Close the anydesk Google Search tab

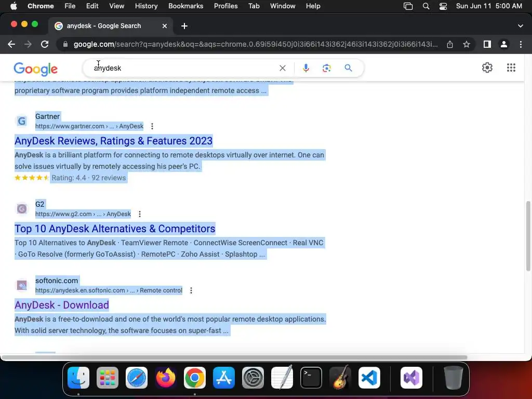[x=165, y=26]
